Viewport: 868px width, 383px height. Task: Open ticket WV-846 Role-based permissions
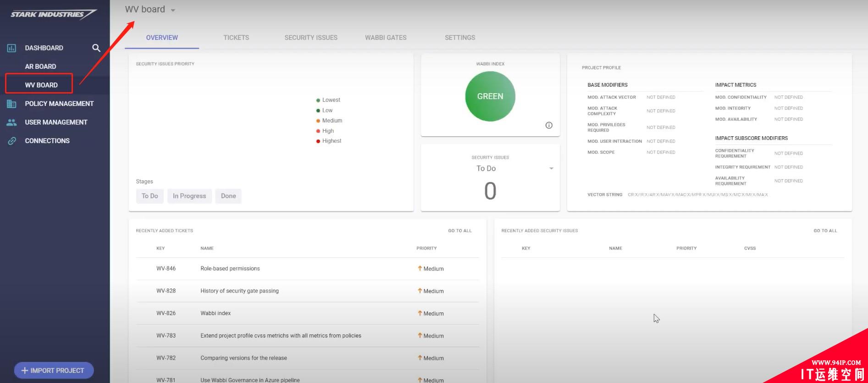230,269
